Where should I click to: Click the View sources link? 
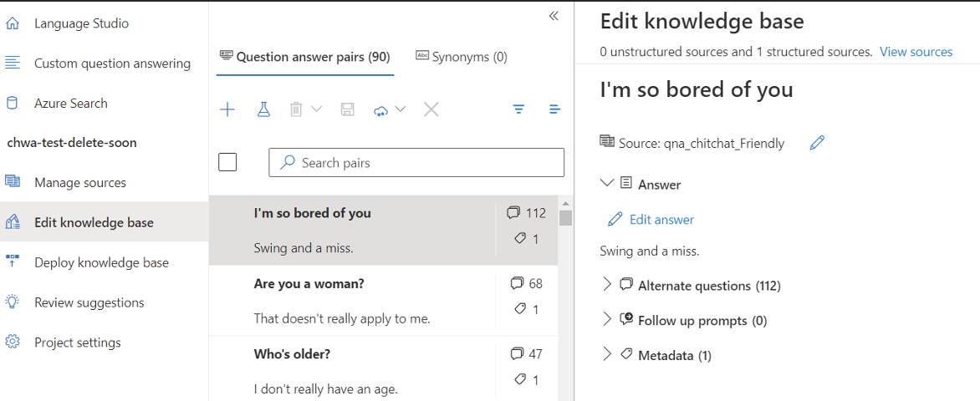tap(916, 52)
